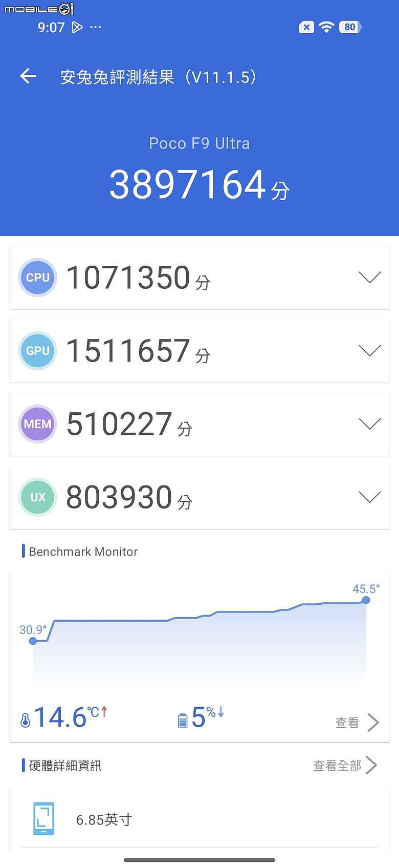
Task: Tap the 6.85英寸 screen size row
Action: [199, 819]
